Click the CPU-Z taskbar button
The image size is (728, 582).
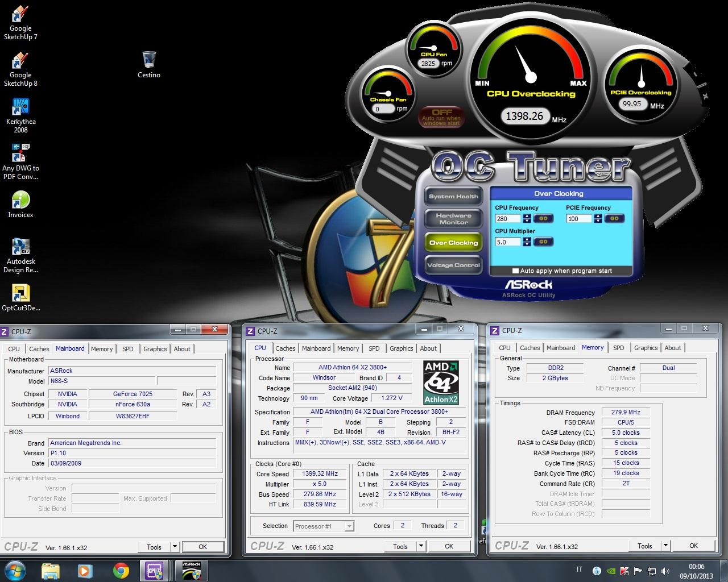[x=155, y=571]
